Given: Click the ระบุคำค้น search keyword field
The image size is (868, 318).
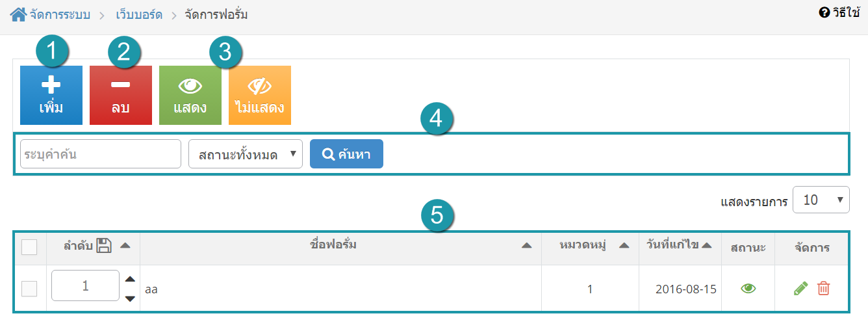Looking at the screenshot, I should pyautogui.click(x=101, y=154).
